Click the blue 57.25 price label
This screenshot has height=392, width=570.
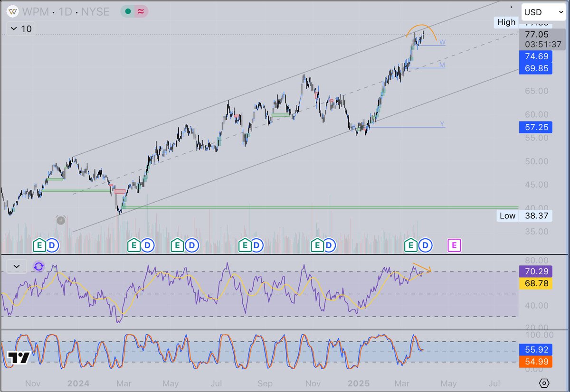coord(537,127)
